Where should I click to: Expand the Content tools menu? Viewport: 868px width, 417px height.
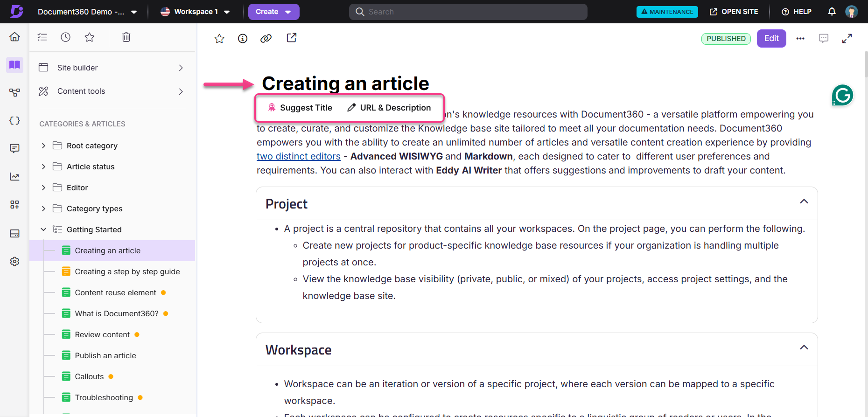[x=111, y=91]
